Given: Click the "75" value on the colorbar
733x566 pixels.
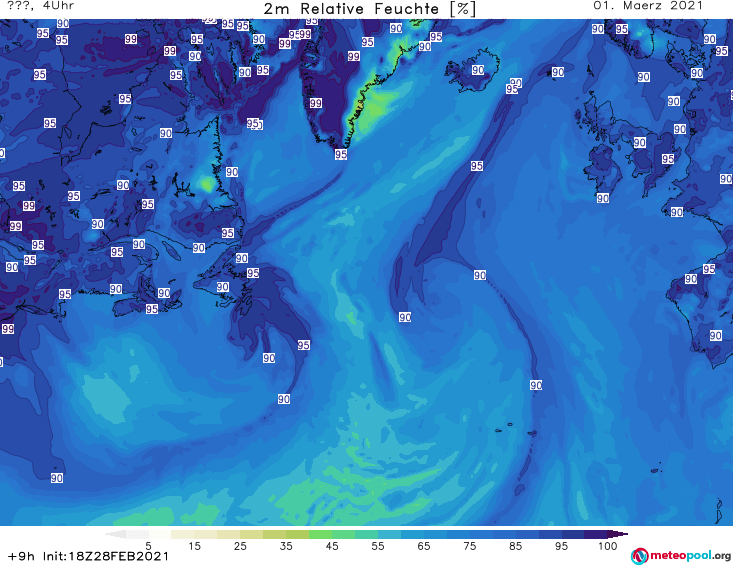Looking at the screenshot, I should tap(470, 546).
